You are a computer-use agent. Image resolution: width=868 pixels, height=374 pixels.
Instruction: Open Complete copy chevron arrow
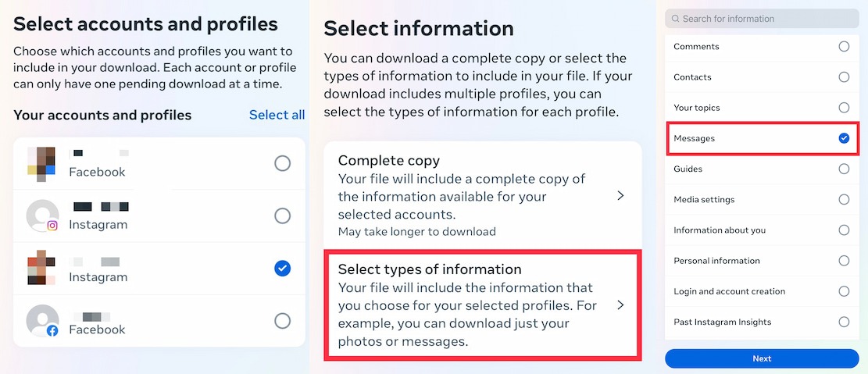pyautogui.click(x=620, y=195)
